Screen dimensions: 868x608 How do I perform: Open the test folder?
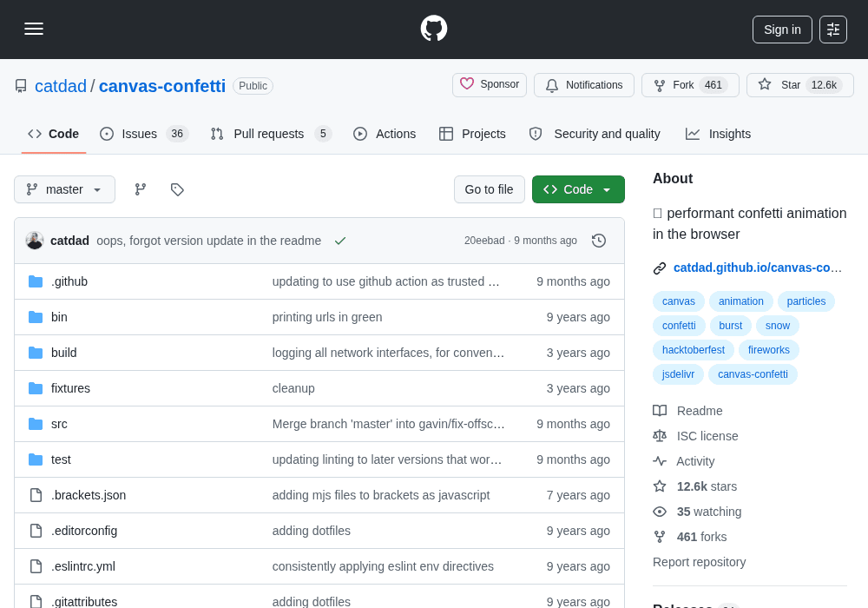coord(61,459)
